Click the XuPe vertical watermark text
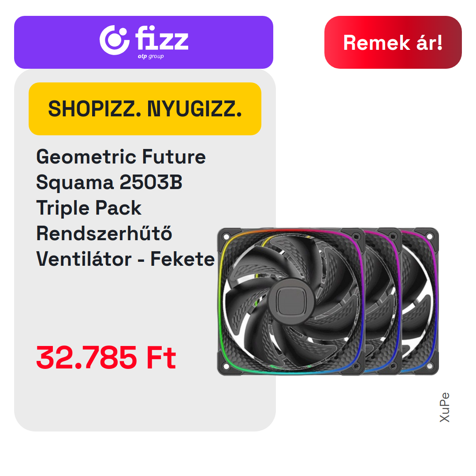The image size is (476, 476). (x=444, y=407)
